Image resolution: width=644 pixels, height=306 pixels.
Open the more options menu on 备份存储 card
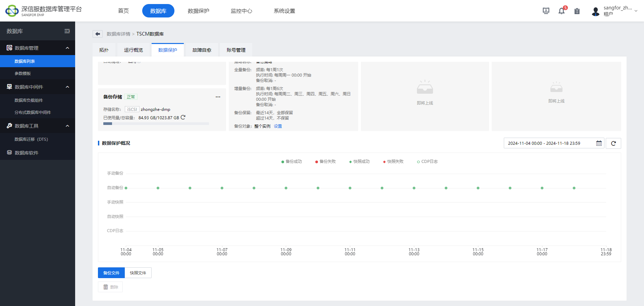click(x=218, y=97)
